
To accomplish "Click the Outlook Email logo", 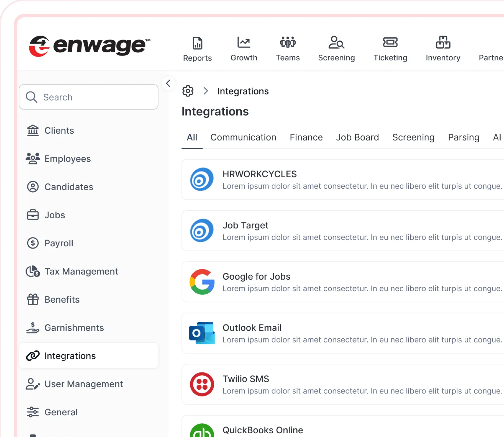I will [202, 333].
